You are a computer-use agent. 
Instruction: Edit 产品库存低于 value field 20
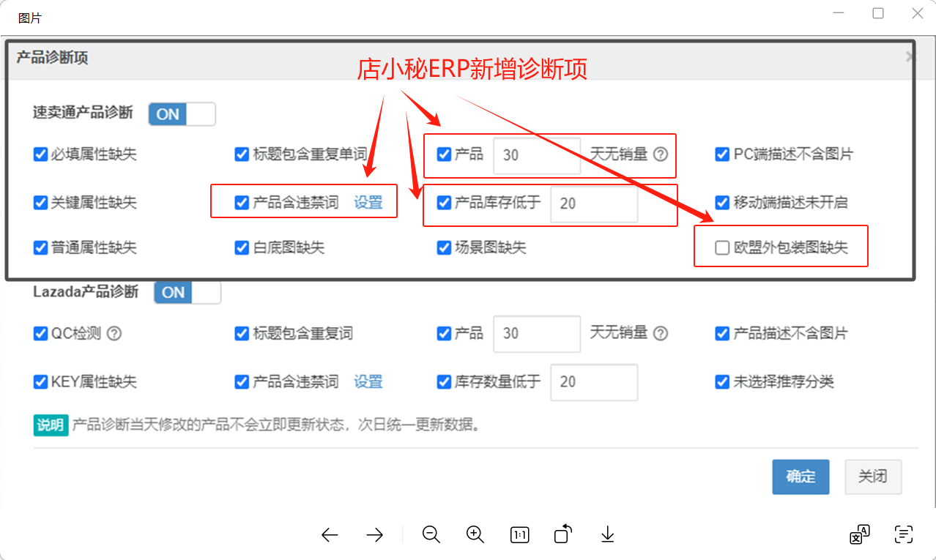pos(594,204)
